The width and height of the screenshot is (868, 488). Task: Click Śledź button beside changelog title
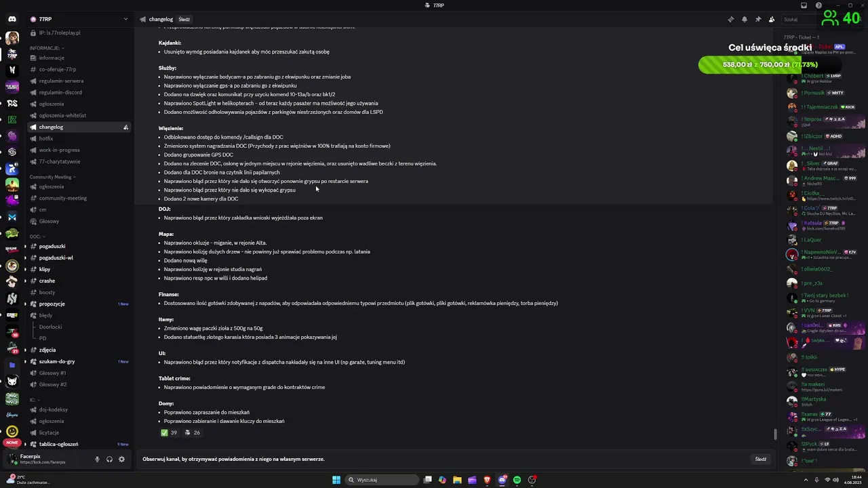click(x=184, y=20)
